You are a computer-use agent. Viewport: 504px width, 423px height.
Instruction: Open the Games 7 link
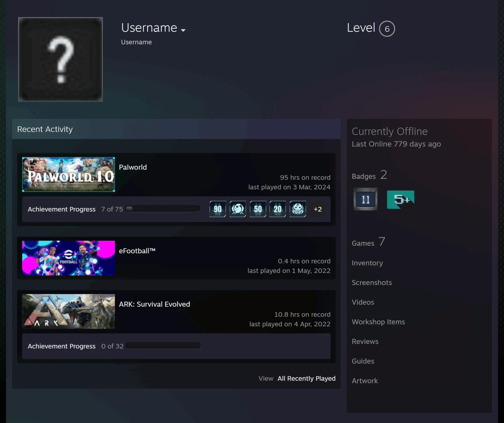(368, 242)
